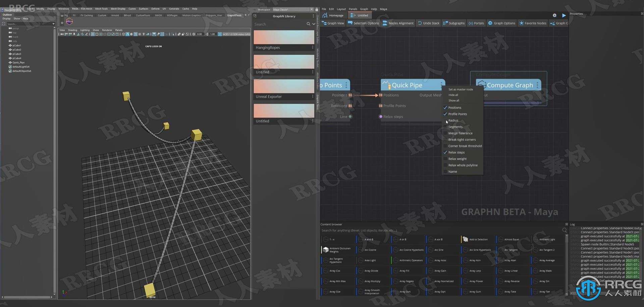Click the Content browser search magnifier
This screenshot has height=307, width=644.
pos(564,230)
